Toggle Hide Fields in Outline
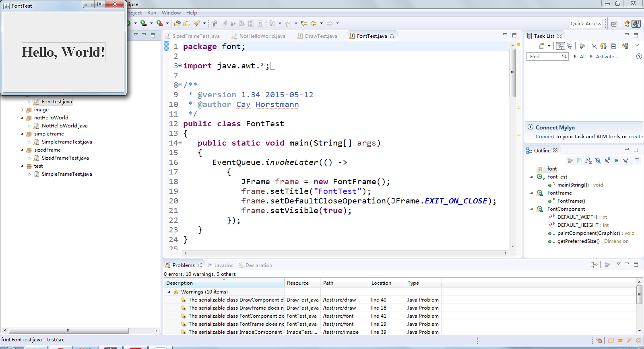This screenshot has width=644, height=349. coord(598,160)
